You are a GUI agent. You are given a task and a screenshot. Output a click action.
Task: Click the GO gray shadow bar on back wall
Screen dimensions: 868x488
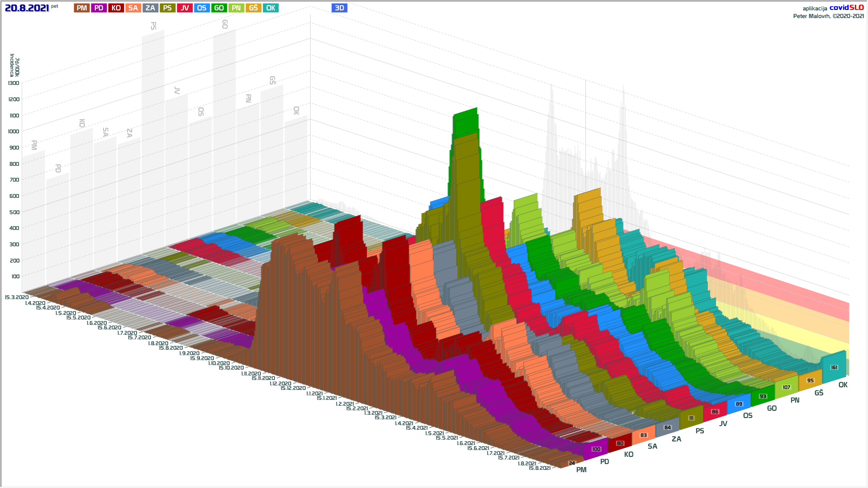(225, 113)
